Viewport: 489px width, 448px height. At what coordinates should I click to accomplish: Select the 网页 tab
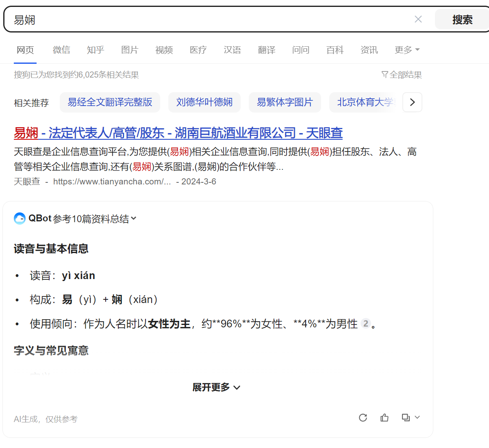click(x=25, y=50)
